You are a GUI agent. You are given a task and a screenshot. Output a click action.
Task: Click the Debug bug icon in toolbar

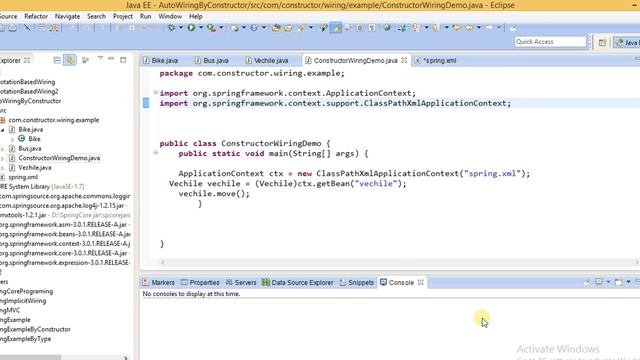pyautogui.click(x=171, y=28)
